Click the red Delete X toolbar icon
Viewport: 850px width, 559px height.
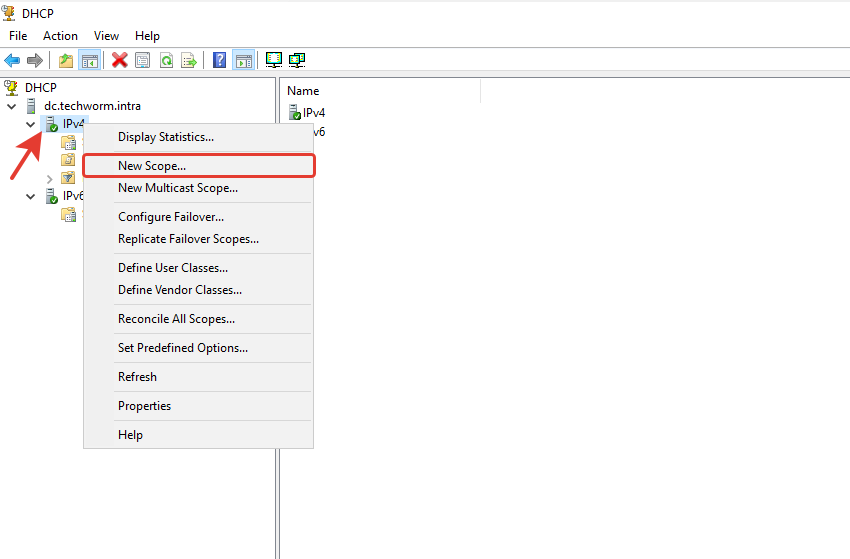point(119,60)
